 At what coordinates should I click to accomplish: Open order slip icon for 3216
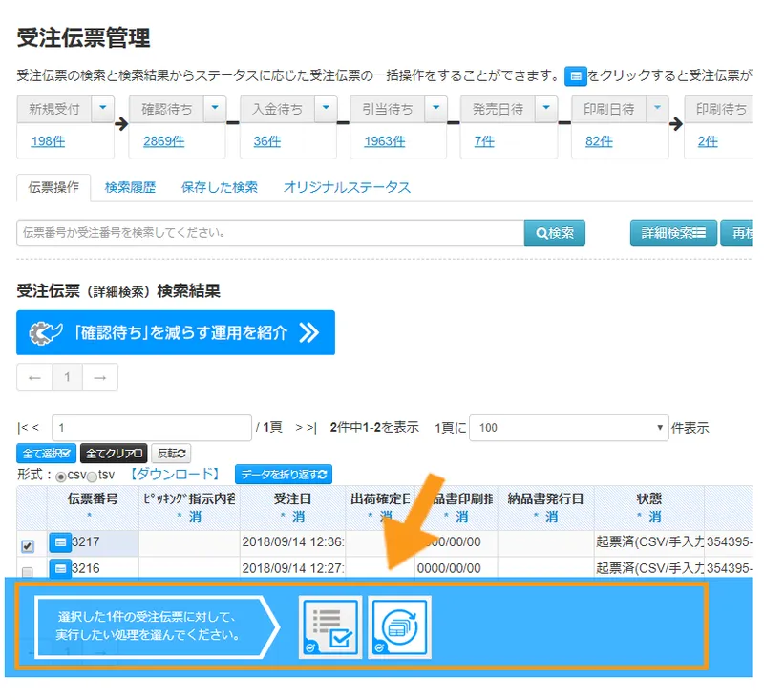60,568
